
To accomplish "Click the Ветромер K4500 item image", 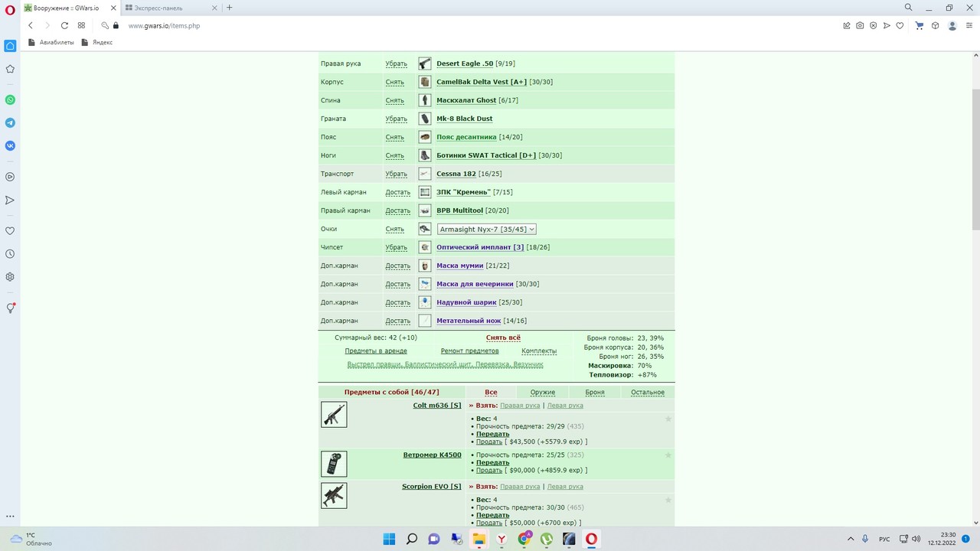I will 334,464.
